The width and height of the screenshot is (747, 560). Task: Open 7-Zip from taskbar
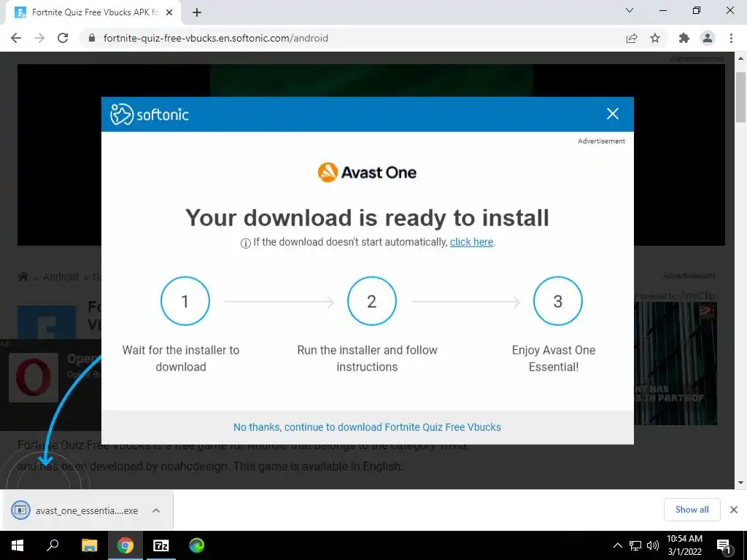click(x=161, y=545)
